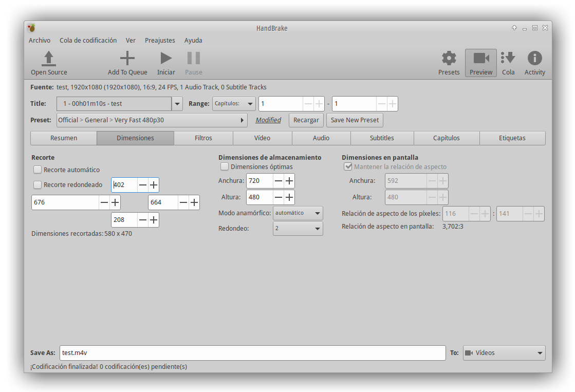The height and width of the screenshot is (392, 575).
Task: Enable the Recorte redondeado checkbox
Action: pos(38,185)
